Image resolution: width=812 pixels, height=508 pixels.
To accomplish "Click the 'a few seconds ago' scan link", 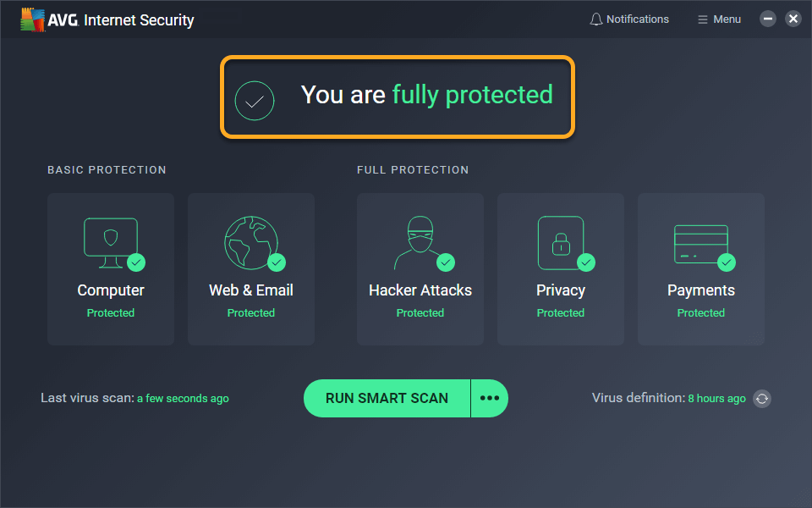I will pyautogui.click(x=183, y=398).
